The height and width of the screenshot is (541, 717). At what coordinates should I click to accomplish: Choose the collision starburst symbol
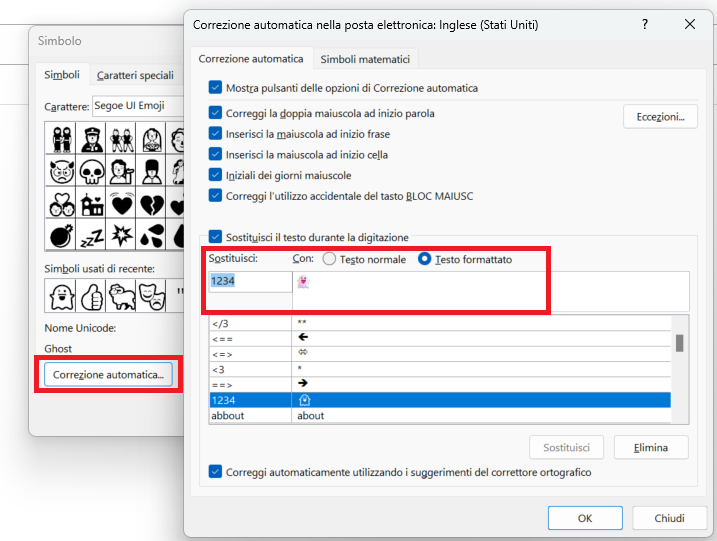click(x=121, y=235)
